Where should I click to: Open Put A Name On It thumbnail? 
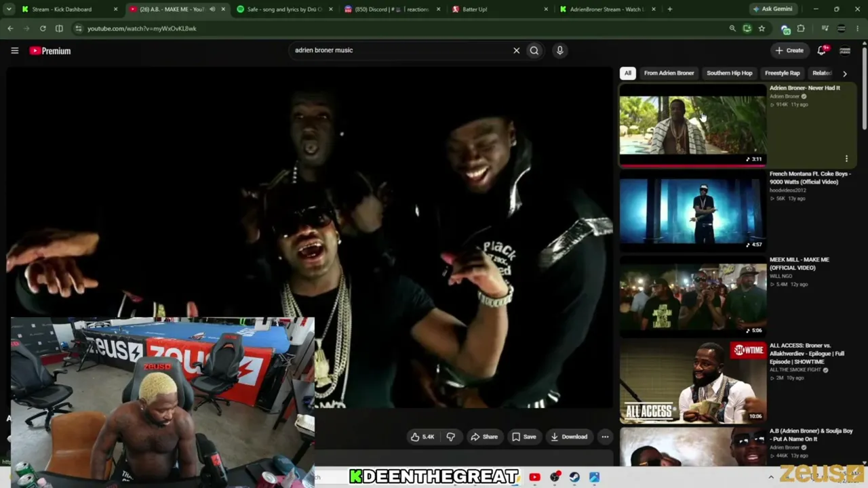point(692,447)
